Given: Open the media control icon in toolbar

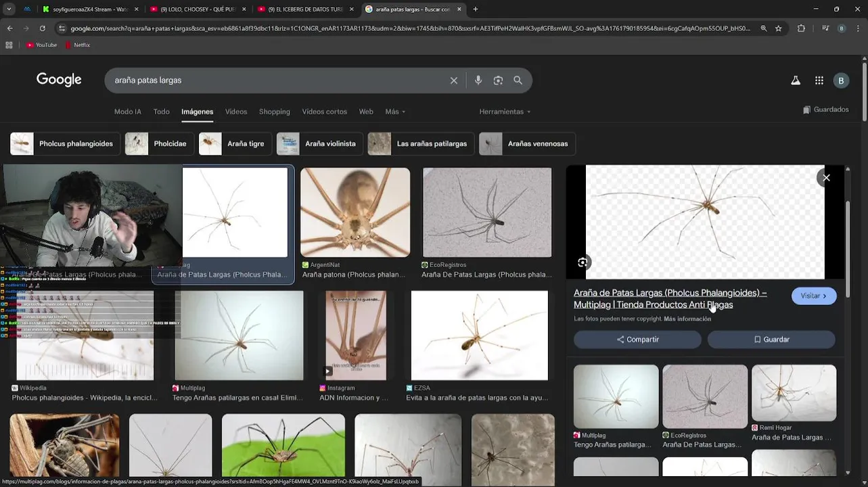Looking at the screenshot, I should click(825, 28).
